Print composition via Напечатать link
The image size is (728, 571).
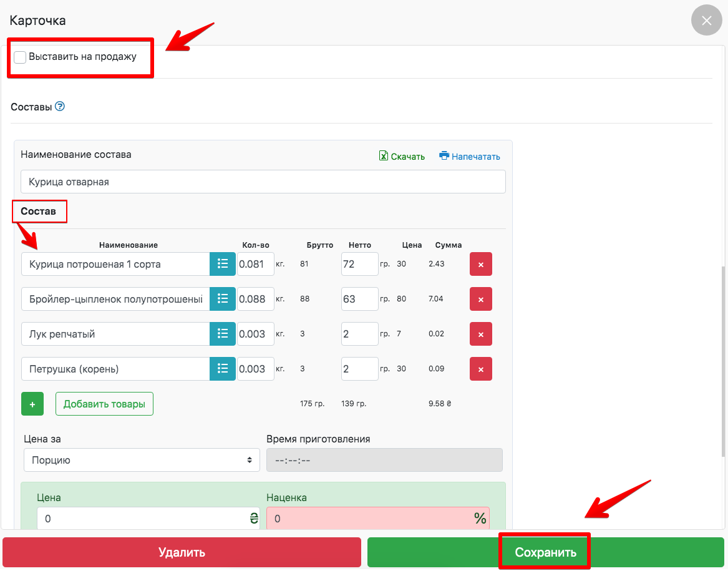click(x=470, y=157)
